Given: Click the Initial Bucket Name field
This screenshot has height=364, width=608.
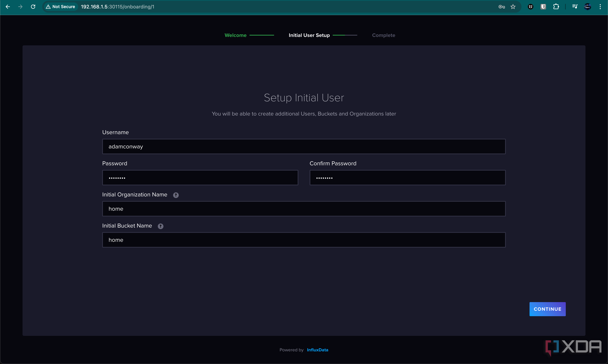Looking at the screenshot, I should point(304,240).
